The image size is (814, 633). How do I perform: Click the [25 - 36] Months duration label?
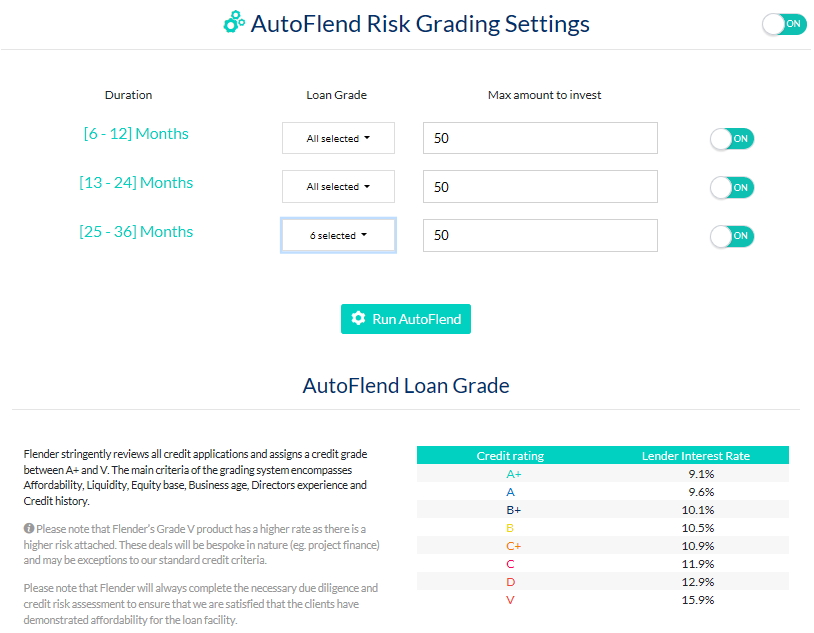[x=136, y=232]
